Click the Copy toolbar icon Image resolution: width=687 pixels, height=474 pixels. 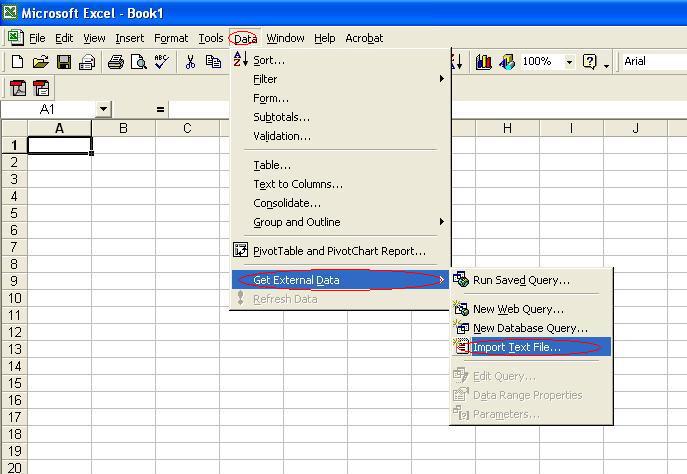[x=213, y=62]
